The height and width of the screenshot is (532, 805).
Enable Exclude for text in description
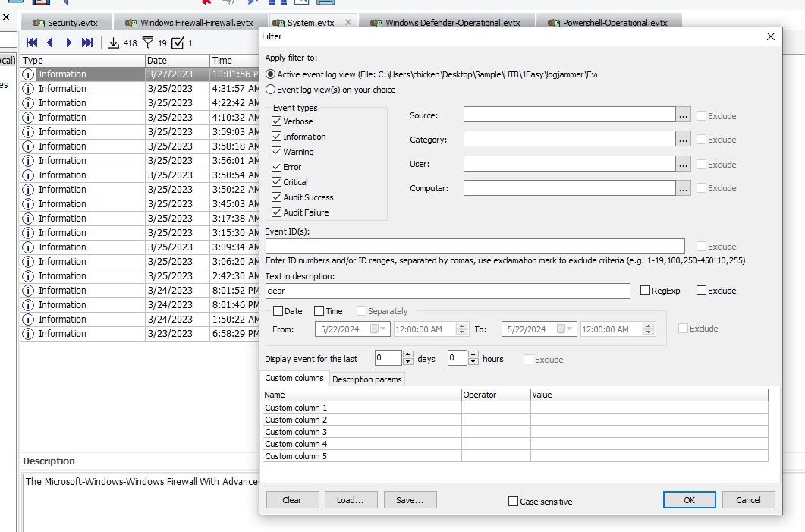coord(701,291)
